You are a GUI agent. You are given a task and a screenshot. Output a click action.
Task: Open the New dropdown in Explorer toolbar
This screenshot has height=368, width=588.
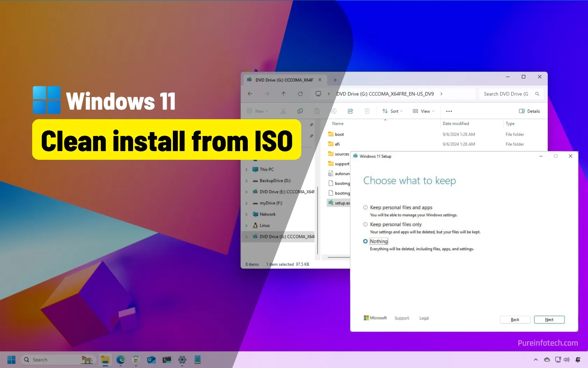[258, 111]
